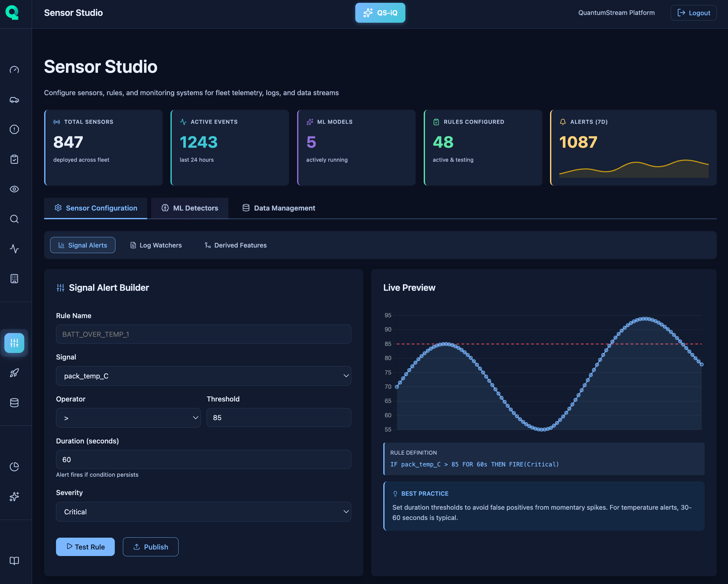Open the fleet vehicles panel
728x584 pixels.
pos(14,100)
